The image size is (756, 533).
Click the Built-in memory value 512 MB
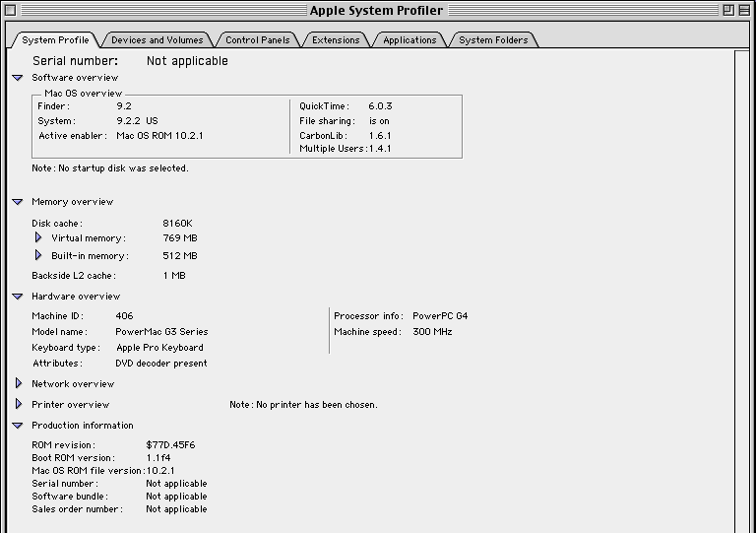tap(180, 256)
